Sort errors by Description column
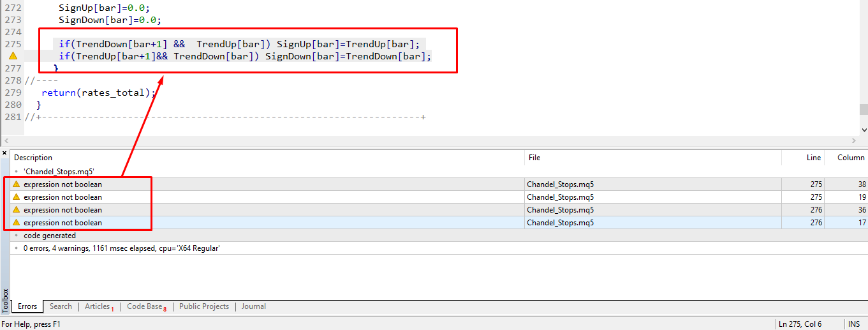The image size is (868, 330). click(267, 158)
